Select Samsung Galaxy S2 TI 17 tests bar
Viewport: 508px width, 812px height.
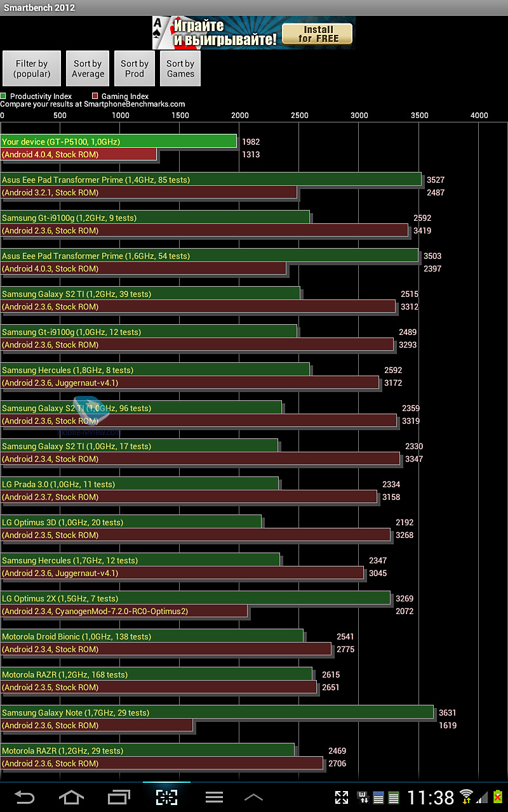click(x=140, y=446)
